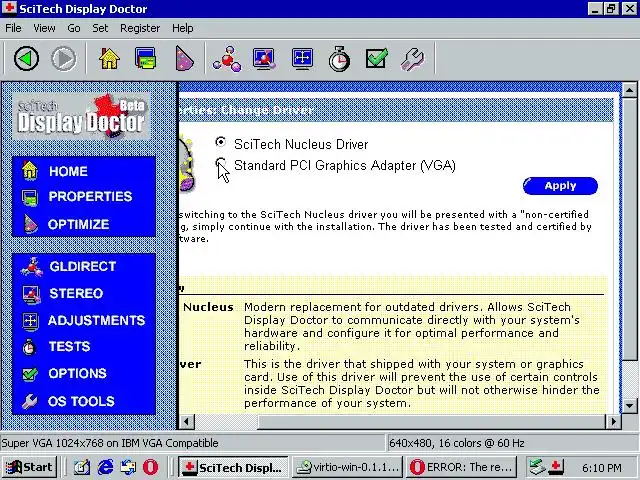Click the vertical scrollbar up arrow
640x480 pixels.
point(629,89)
